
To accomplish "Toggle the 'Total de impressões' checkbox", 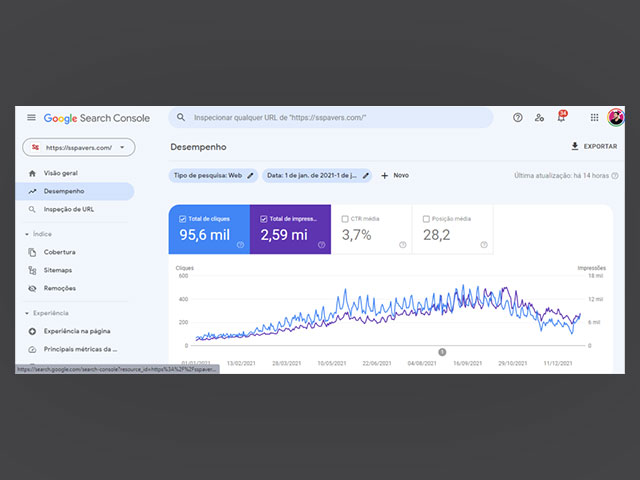I will (x=263, y=218).
